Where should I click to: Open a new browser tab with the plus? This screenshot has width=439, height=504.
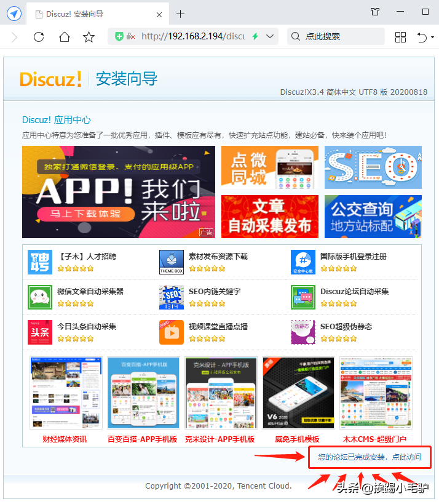point(181,14)
